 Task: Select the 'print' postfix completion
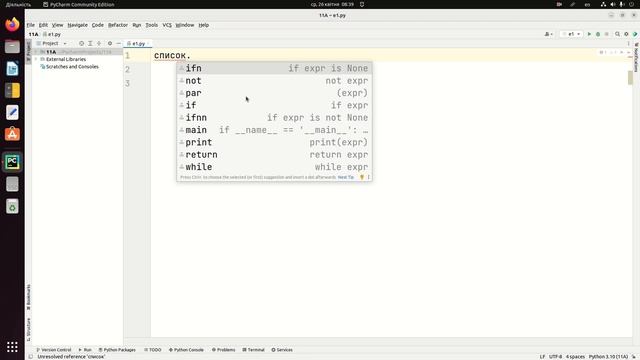tap(274, 142)
